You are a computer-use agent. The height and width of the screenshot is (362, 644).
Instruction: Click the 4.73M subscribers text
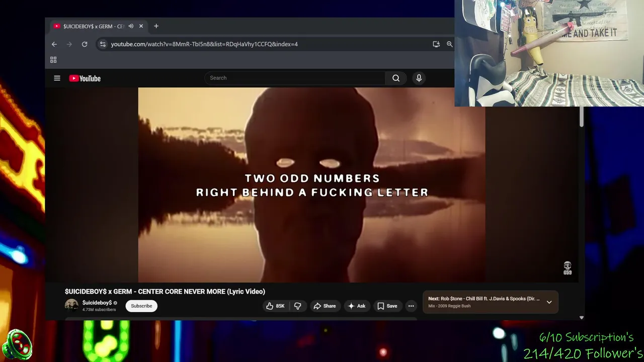coord(99,310)
